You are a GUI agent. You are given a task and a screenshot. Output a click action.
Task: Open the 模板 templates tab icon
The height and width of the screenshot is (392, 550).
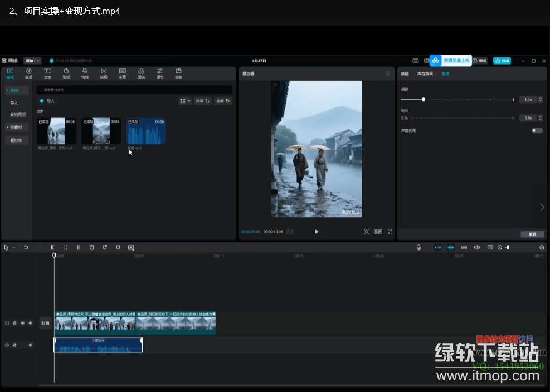pos(178,71)
